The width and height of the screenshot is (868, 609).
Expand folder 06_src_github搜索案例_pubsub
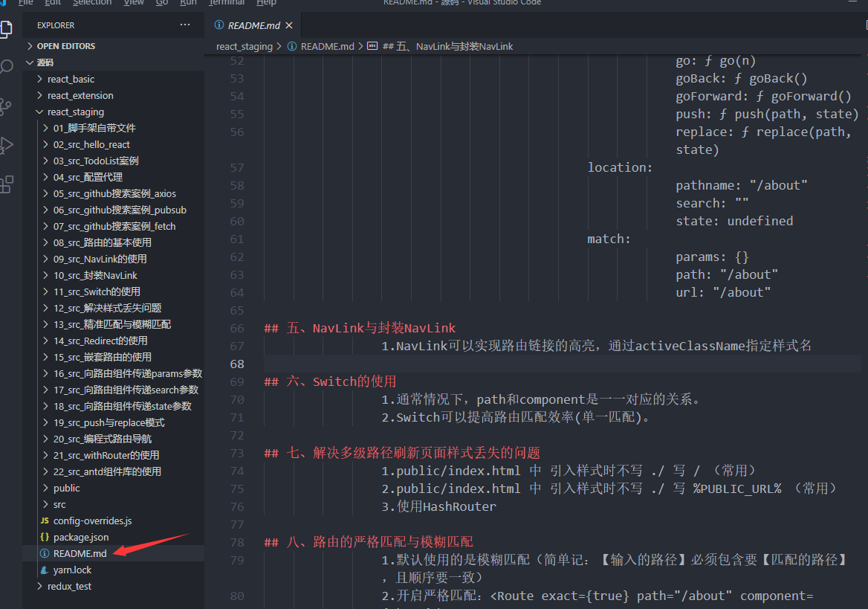(x=45, y=210)
